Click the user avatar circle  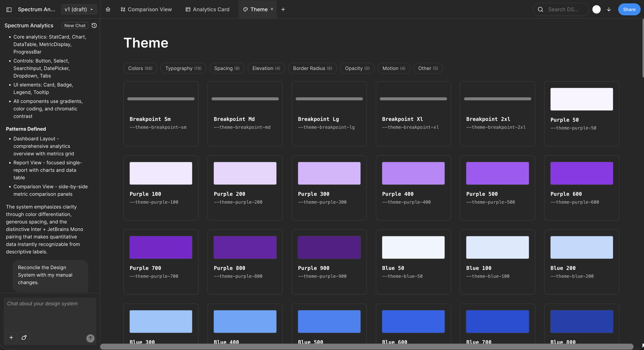coord(597,9)
